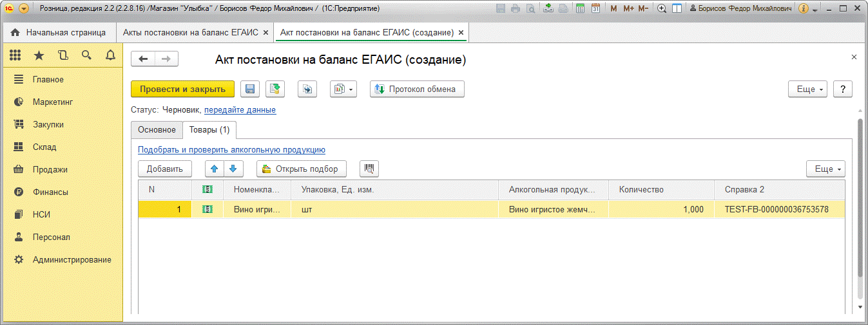
Task: Select the quantity cell 1,000
Action: coord(661,209)
